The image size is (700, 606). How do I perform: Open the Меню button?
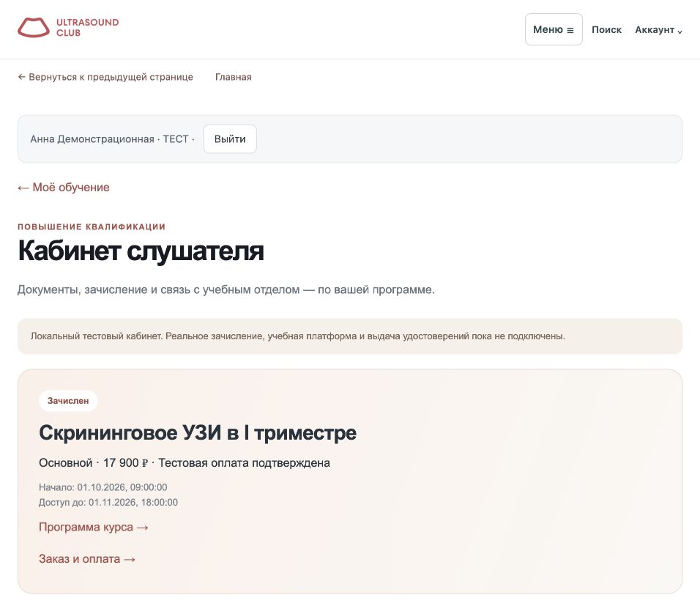[554, 29]
